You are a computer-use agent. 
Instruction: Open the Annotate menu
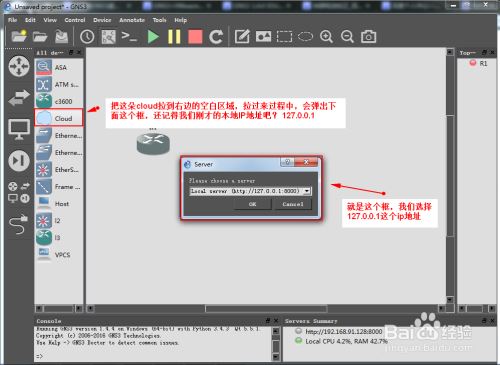coord(132,20)
